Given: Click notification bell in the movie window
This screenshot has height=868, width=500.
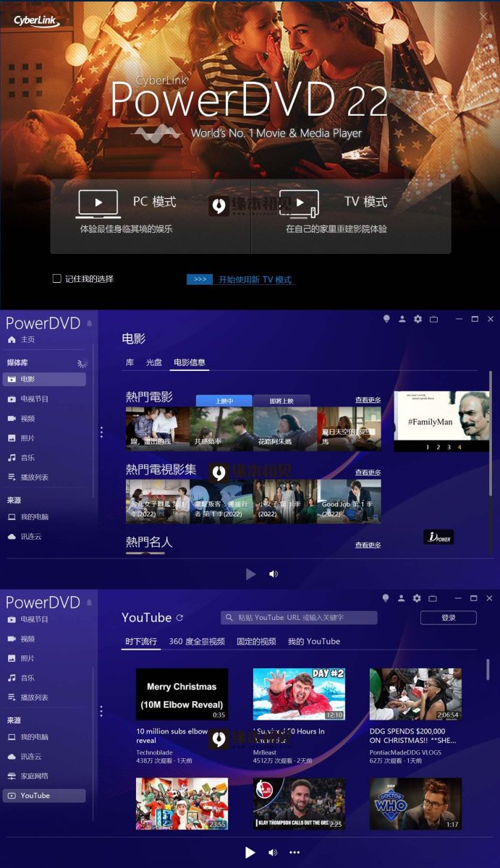Looking at the screenshot, I should tap(90, 323).
